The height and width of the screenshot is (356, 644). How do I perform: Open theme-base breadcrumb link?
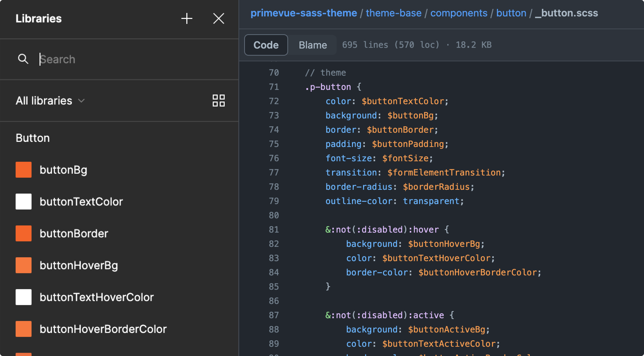(394, 13)
